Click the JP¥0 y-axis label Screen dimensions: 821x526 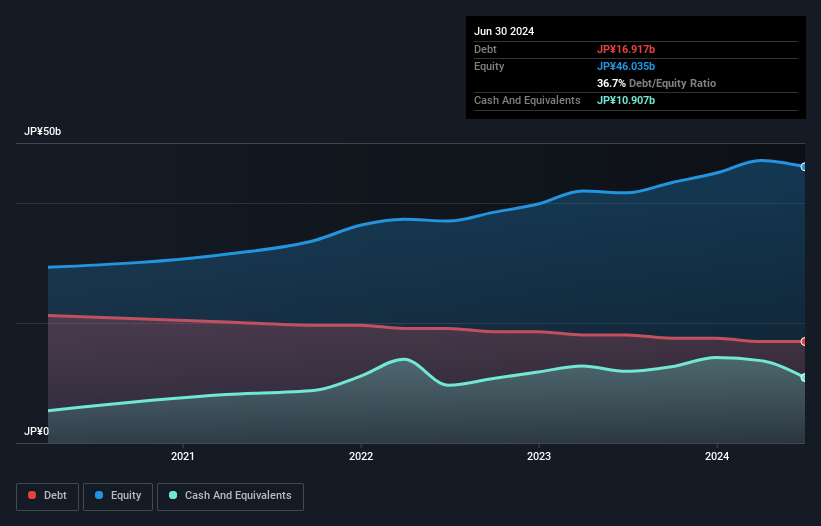36,431
